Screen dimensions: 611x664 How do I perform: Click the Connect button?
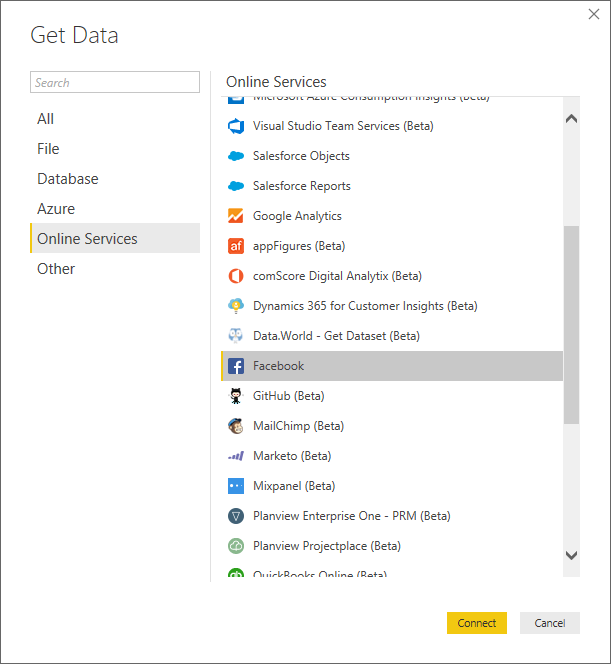pos(477,623)
